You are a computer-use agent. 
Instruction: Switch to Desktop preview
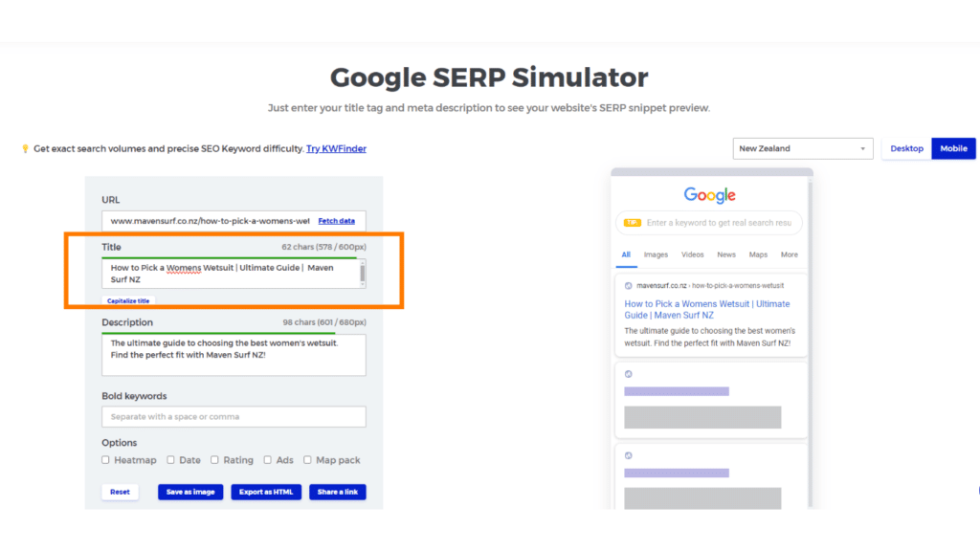(906, 148)
